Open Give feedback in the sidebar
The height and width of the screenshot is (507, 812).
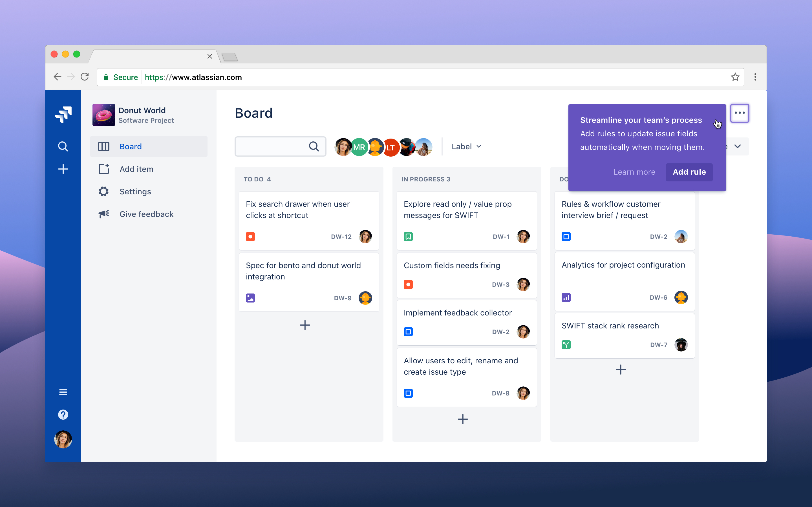pyautogui.click(x=146, y=214)
